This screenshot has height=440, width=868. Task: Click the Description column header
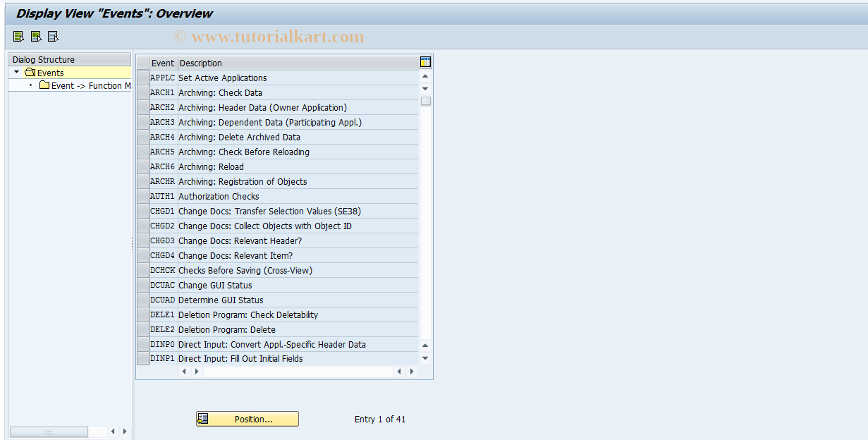click(298, 63)
